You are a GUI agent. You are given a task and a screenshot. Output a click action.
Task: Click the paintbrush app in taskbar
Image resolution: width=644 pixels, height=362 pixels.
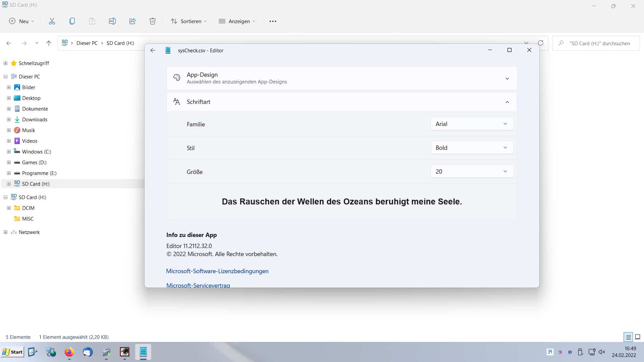106,352
